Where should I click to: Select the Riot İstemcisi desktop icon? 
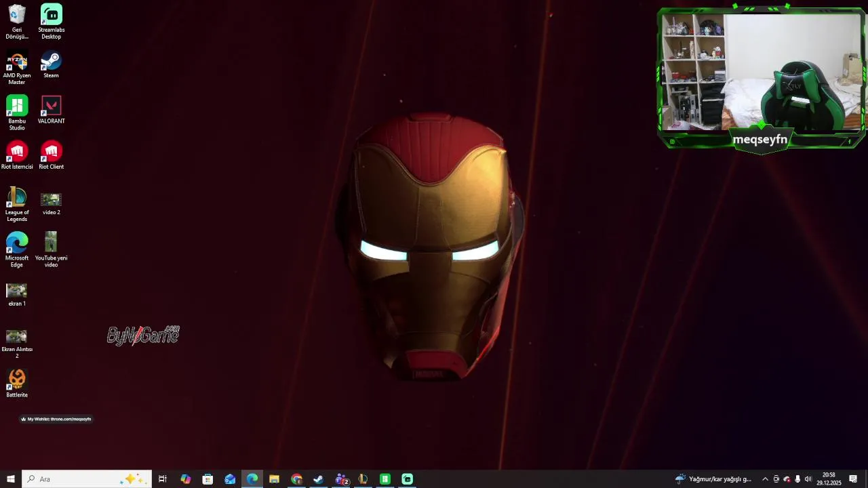click(17, 155)
